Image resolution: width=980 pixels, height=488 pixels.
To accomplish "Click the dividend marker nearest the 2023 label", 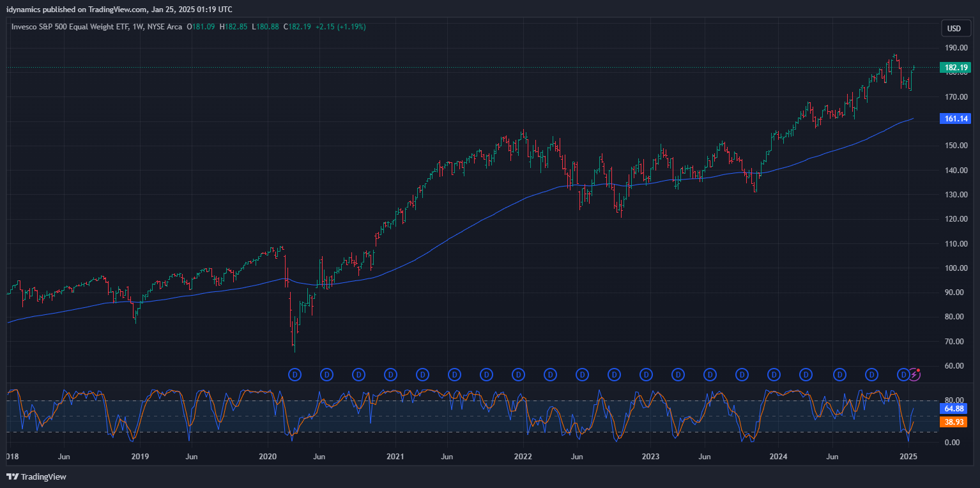I will pos(646,374).
